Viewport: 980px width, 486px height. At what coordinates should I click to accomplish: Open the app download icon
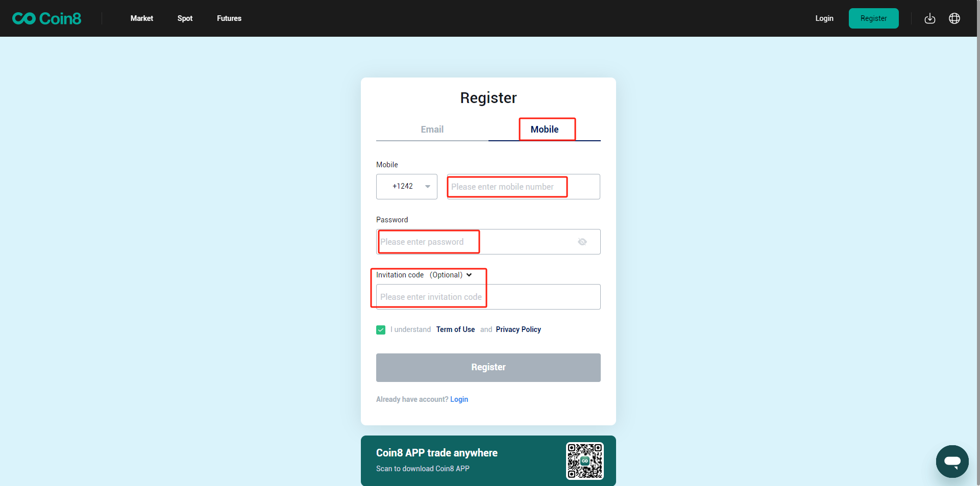click(x=930, y=18)
